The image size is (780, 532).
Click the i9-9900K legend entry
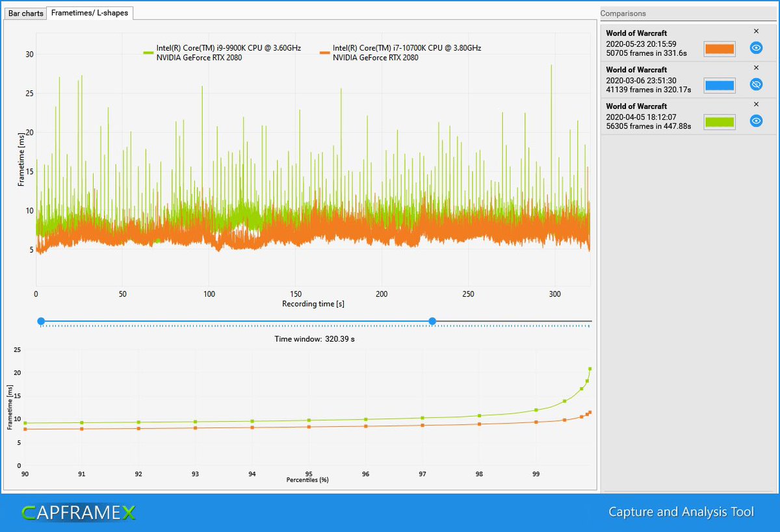(222, 53)
